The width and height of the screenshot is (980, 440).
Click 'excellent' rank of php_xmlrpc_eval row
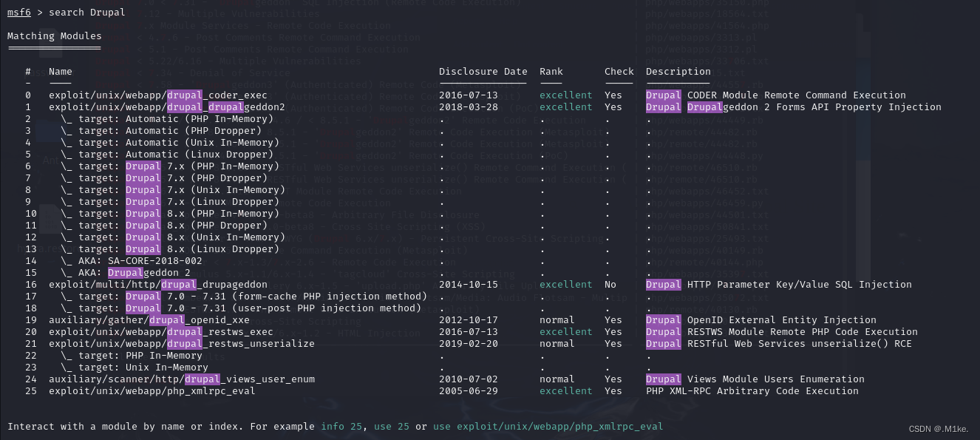tap(566, 391)
